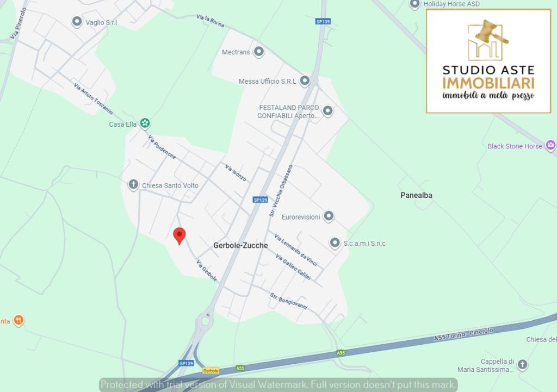The height and width of the screenshot is (392, 557).
Task: Select the Eurorevisioni place pin
Action: coord(329,216)
